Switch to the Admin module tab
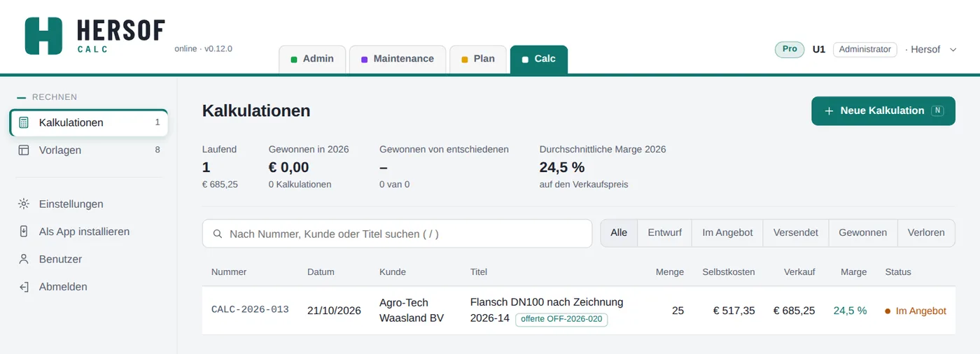Viewport: 980px width, 354px height. point(311,59)
